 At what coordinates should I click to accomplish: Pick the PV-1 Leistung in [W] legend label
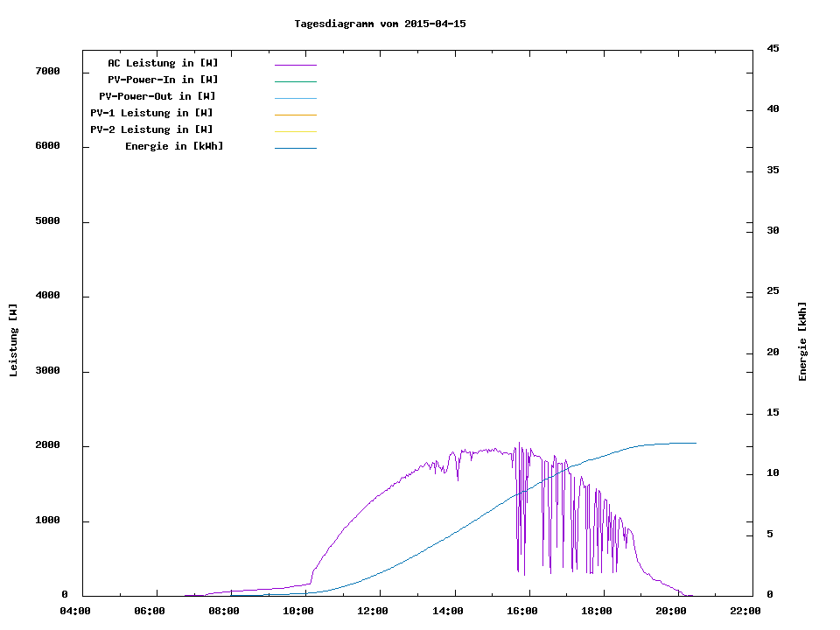[151, 113]
